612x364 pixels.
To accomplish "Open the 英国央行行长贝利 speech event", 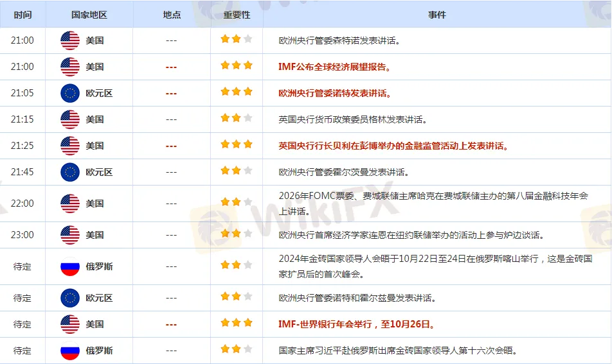I will click(393, 146).
